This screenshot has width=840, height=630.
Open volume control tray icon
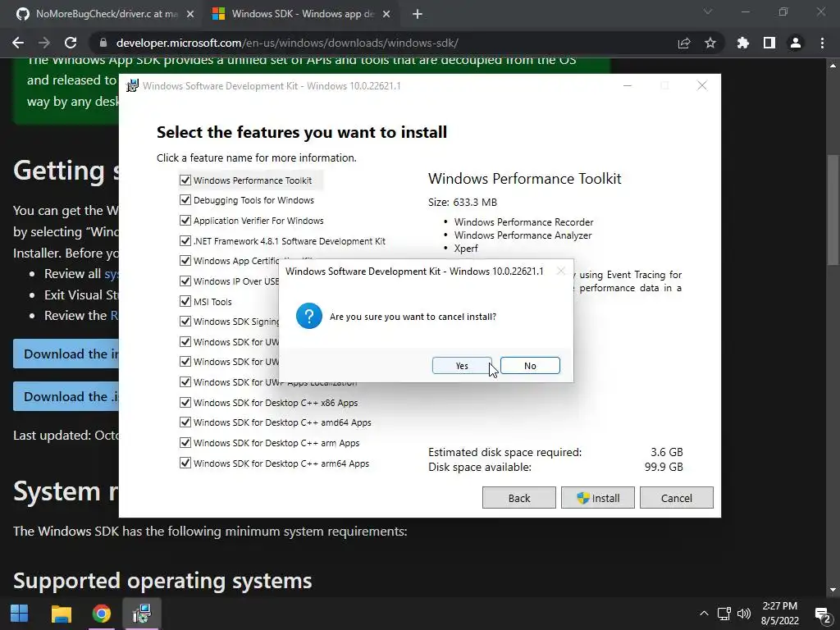point(743,614)
